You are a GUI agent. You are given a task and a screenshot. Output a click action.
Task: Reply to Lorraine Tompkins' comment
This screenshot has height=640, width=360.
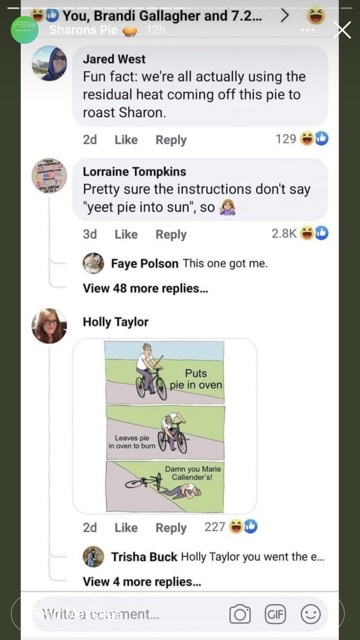click(171, 234)
